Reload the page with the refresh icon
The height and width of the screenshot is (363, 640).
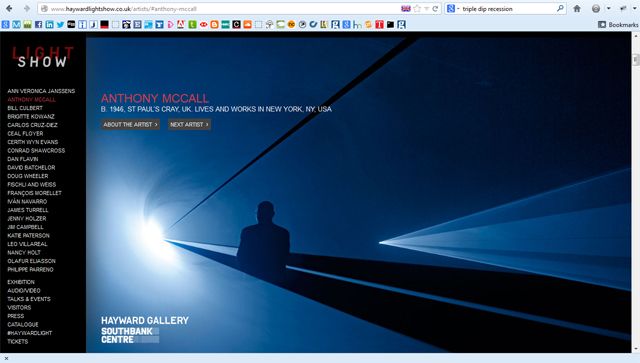click(436, 9)
